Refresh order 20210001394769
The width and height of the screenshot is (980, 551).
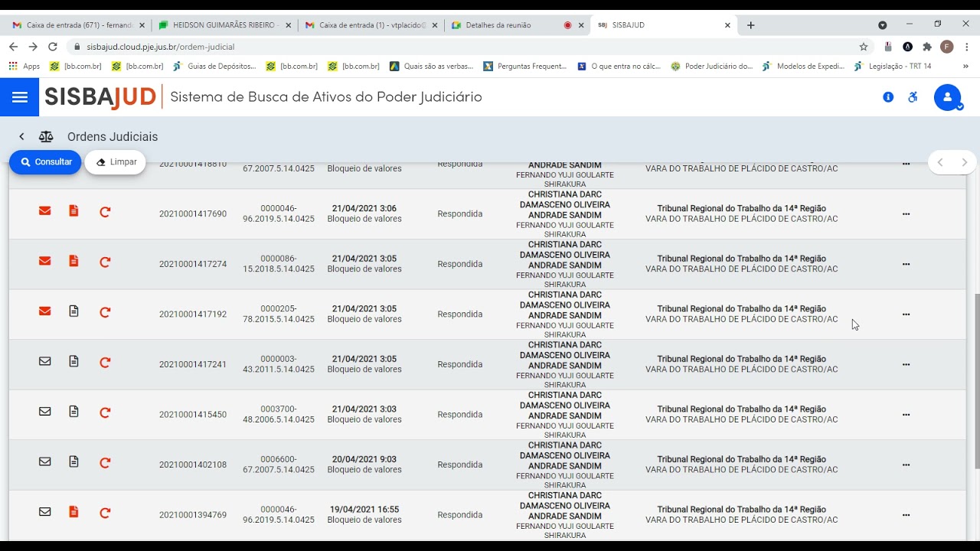pos(105,513)
